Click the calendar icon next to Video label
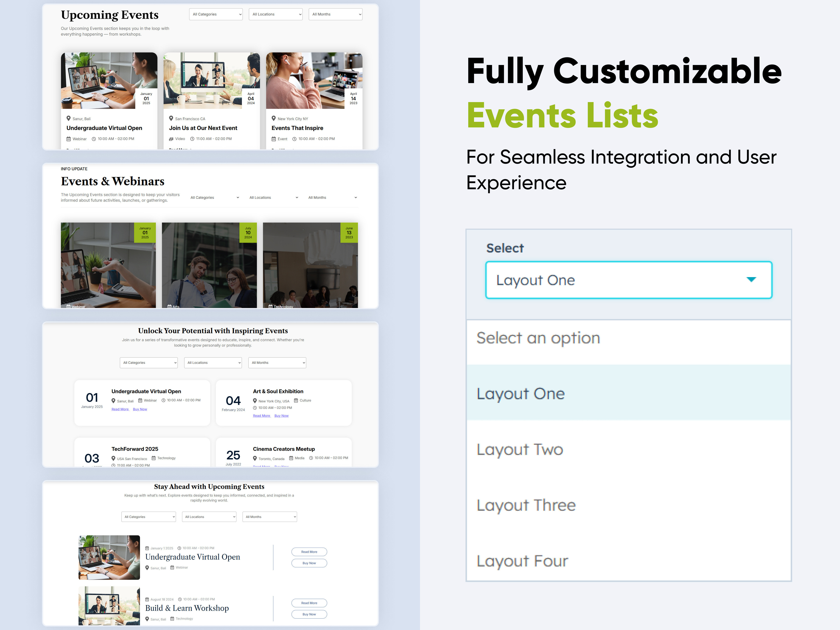Viewport: 840px width, 630px height. pos(171,139)
